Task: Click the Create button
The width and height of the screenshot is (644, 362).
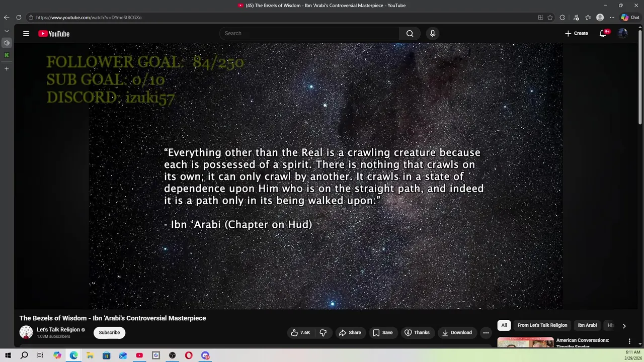Action: pos(576,34)
